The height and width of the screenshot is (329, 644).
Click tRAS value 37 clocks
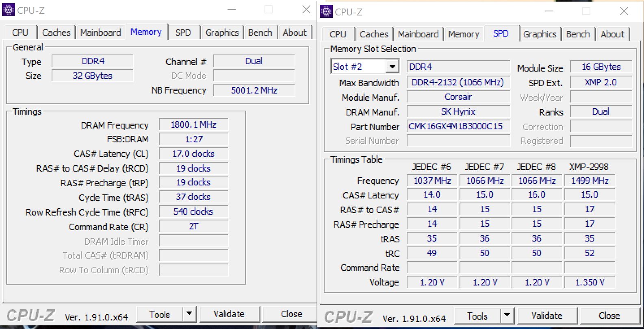(x=193, y=197)
